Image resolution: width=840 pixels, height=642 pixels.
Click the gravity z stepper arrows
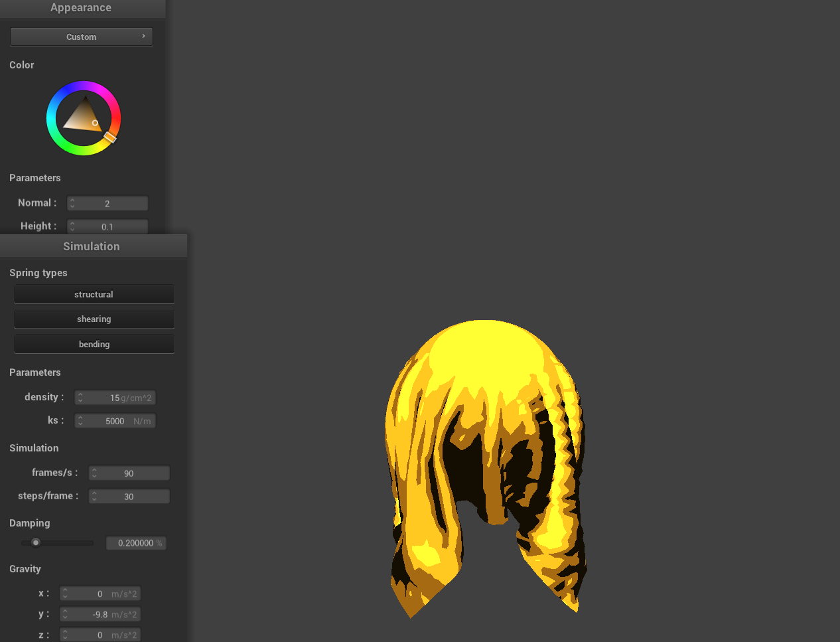coord(65,635)
